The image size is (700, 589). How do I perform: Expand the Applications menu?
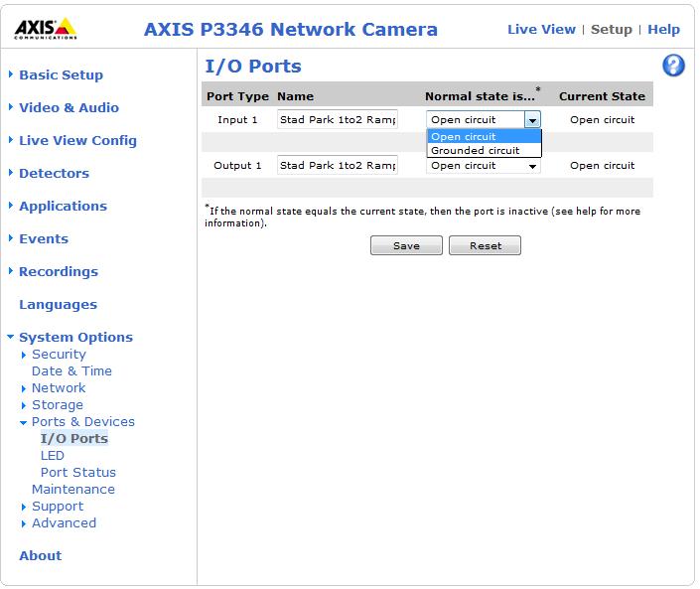[x=63, y=206]
